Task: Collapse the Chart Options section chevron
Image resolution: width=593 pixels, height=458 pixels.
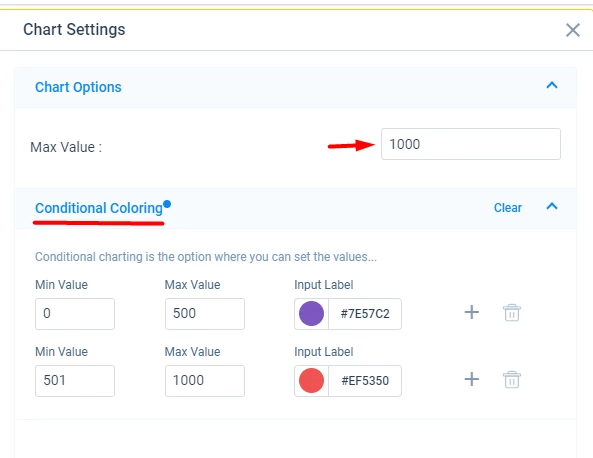Action: point(552,85)
